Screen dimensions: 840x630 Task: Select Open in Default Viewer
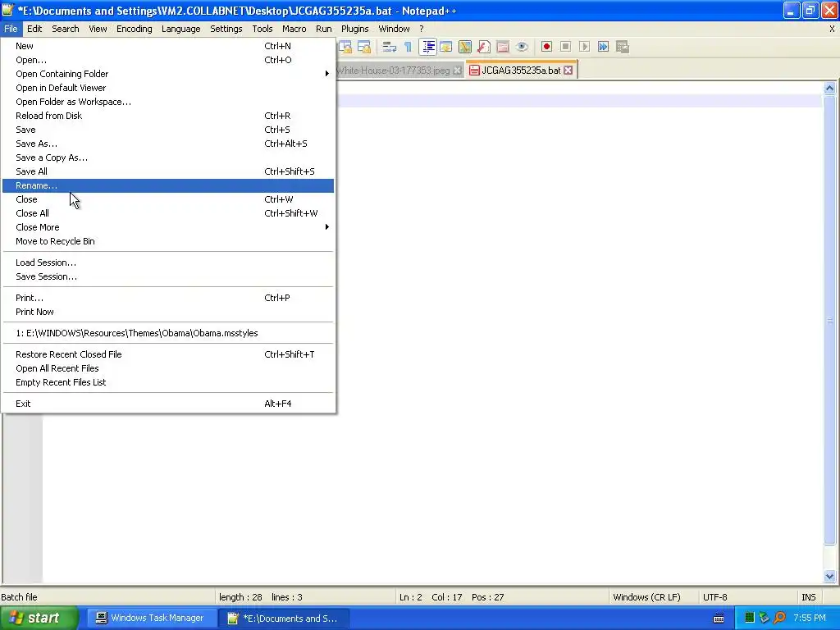click(x=167, y=88)
